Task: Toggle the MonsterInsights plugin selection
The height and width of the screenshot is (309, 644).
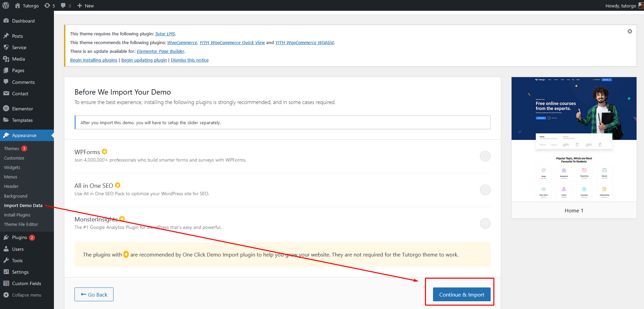Action: [485, 224]
